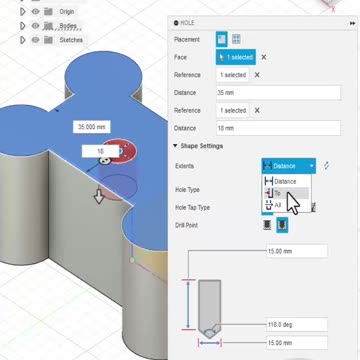Click the Hole Tap Type label
The width and height of the screenshot is (360, 360).
coord(192,207)
